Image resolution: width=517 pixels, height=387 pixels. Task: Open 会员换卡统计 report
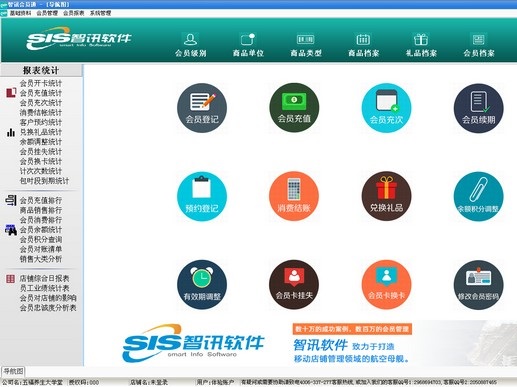click(41, 161)
